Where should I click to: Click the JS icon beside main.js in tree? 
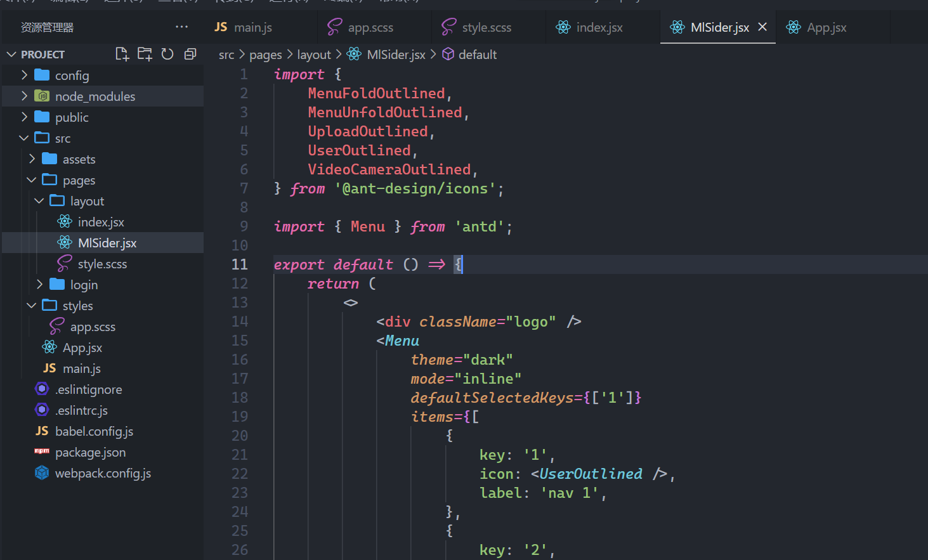[x=49, y=368]
